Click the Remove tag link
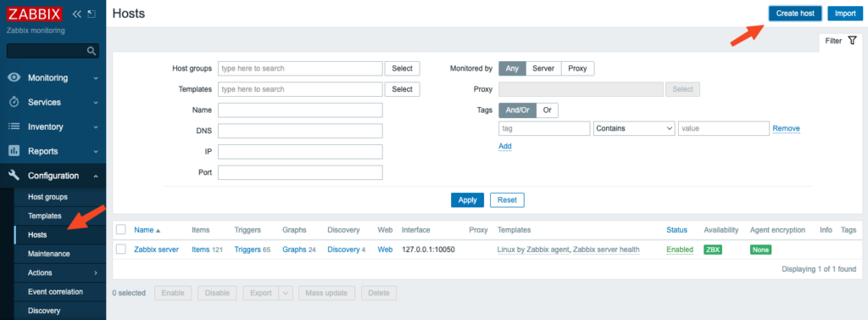 point(786,129)
